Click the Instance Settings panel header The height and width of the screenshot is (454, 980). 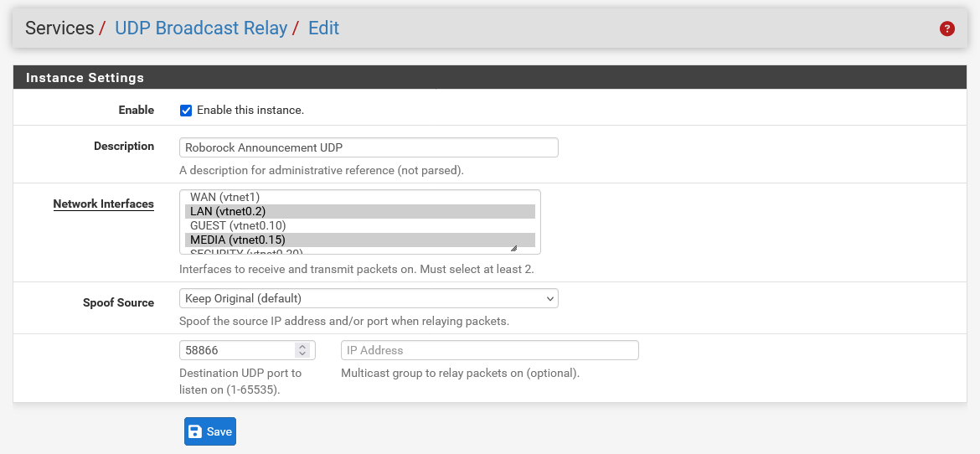click(x=85, y=78)
